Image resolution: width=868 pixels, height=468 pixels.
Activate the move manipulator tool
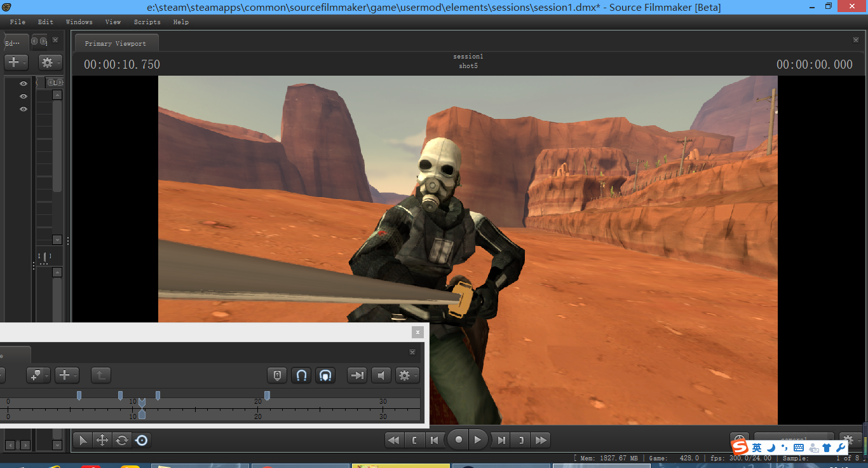pos(102,440)
